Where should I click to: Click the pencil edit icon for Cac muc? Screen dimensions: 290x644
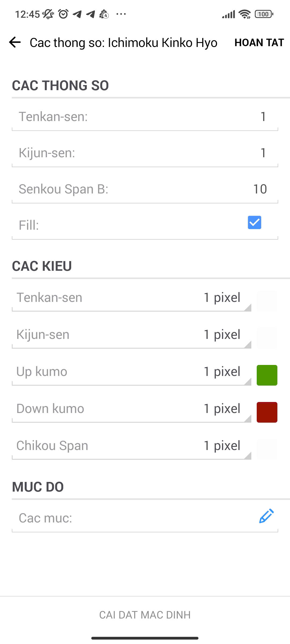(266, 516)
